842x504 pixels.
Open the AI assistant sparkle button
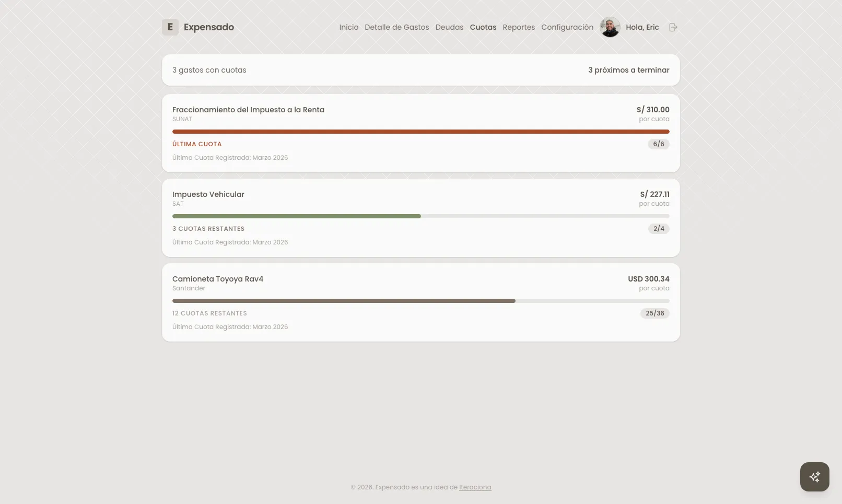[x=814, y=477]
